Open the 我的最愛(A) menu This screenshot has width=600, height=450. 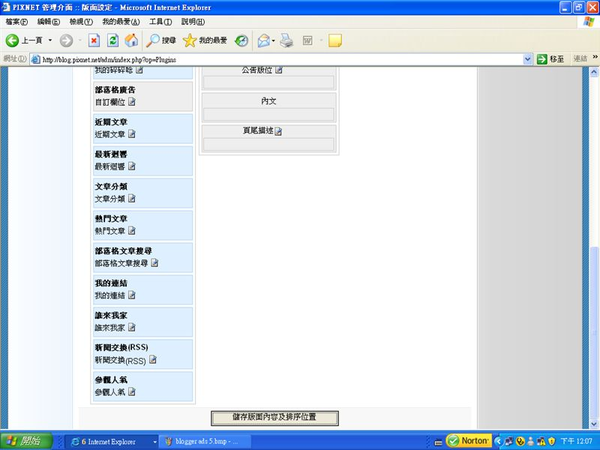[121, 22]
